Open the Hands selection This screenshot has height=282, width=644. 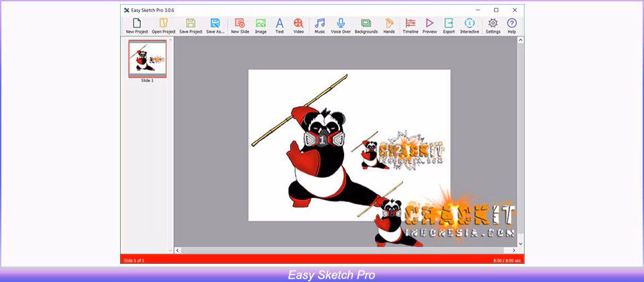pos(389,26)
